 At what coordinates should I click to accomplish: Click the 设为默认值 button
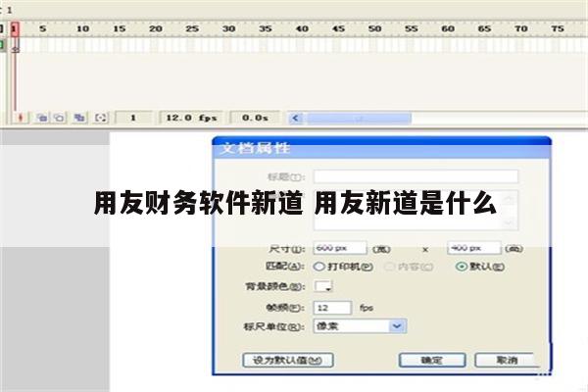tap(287, 361)
